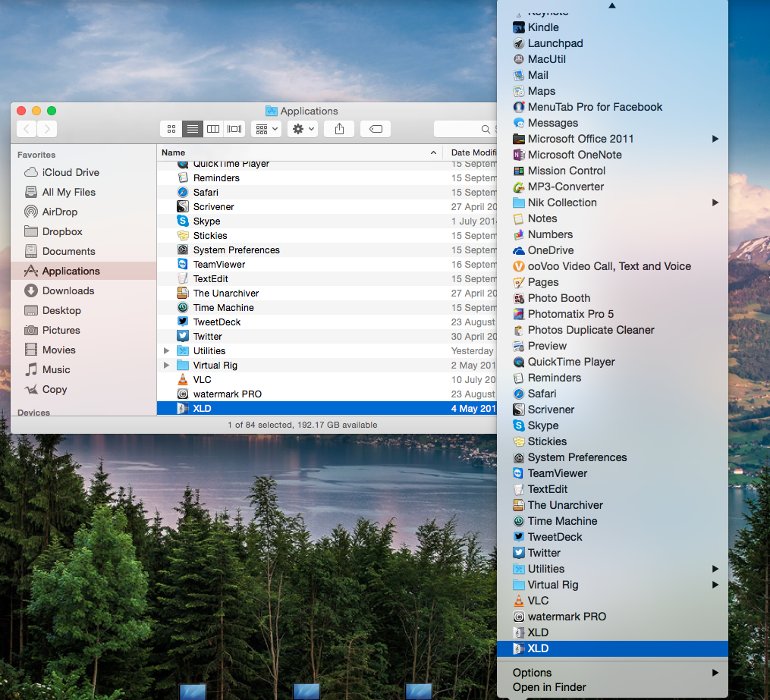Image resolution: width=770 pixels, height=700 pixels.
Task: Select TweetDeck in the Finder list
Action: click(x=326, y=322)
